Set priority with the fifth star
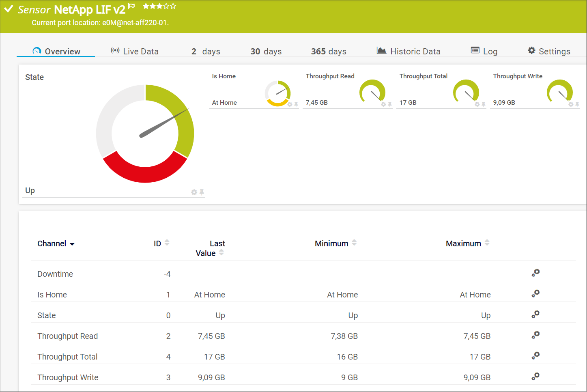The width and height of the screenshot is (587, 392). 174,6
